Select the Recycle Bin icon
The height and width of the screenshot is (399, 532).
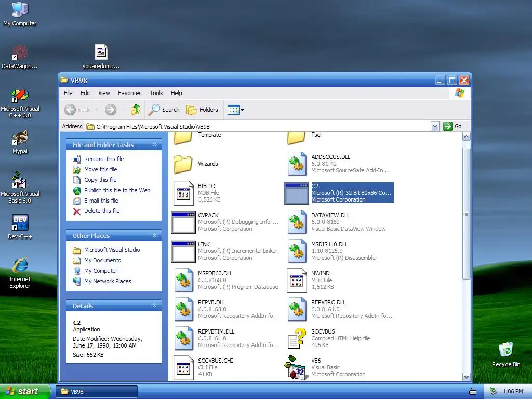(x=506, y=355)
